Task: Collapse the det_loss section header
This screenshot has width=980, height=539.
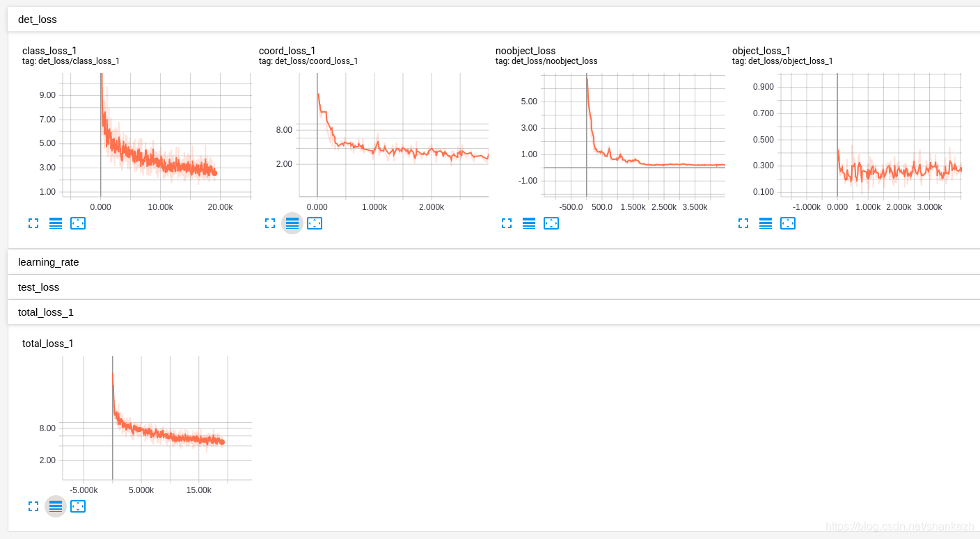Action: click(493, 19)
